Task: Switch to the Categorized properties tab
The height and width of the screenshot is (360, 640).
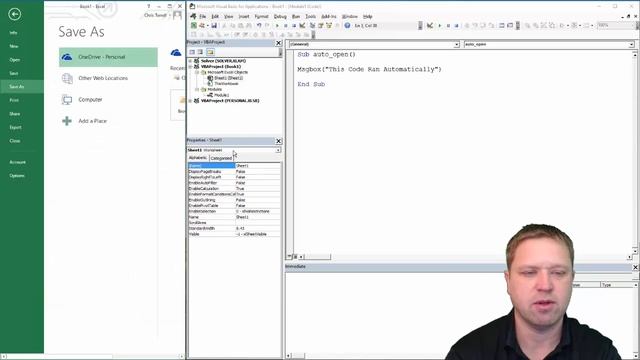Action: point(221,158)
